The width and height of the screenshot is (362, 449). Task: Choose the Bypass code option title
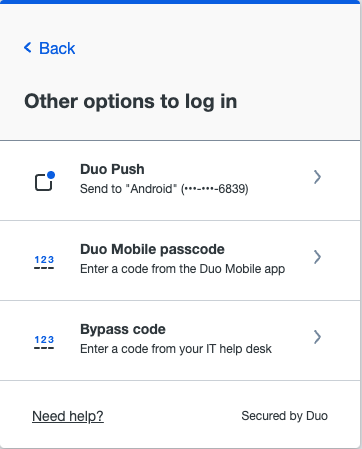[123, 329]
